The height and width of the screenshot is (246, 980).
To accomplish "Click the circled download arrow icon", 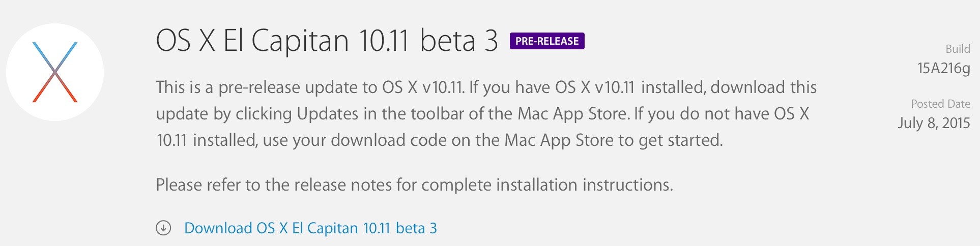I will click(163, 228).
